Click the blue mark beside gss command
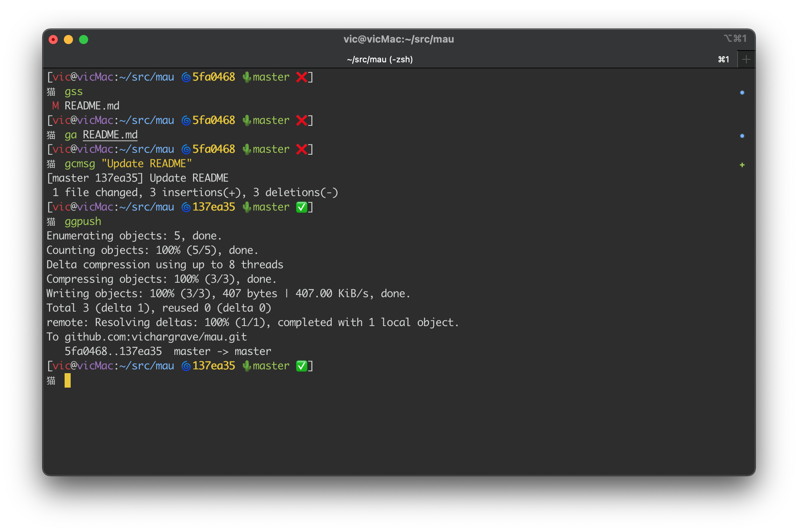This screenshot has width=798, height=532. pyautogui.click(x=742, y=92)
